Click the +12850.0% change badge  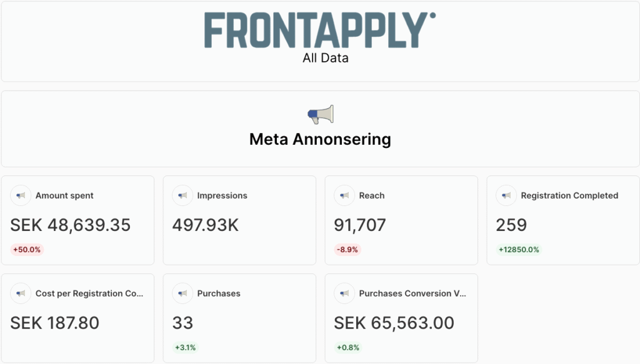519,250
